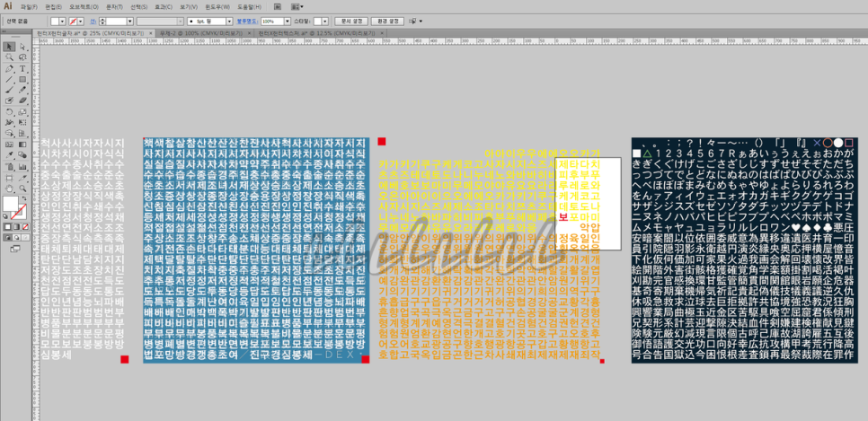This screenshot has height=421, width=868.
Task: Click the stroke weight stepper arrows
Action: pos(102,21)
